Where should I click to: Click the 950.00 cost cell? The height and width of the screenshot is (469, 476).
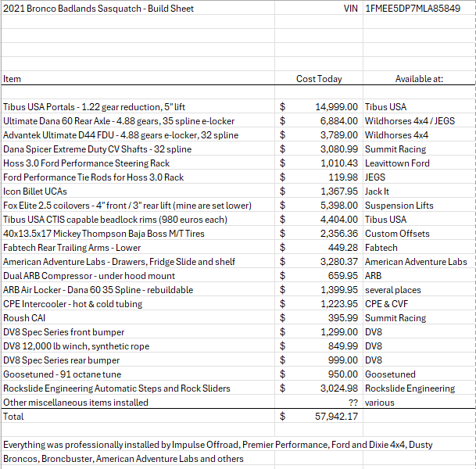point(319,374)
